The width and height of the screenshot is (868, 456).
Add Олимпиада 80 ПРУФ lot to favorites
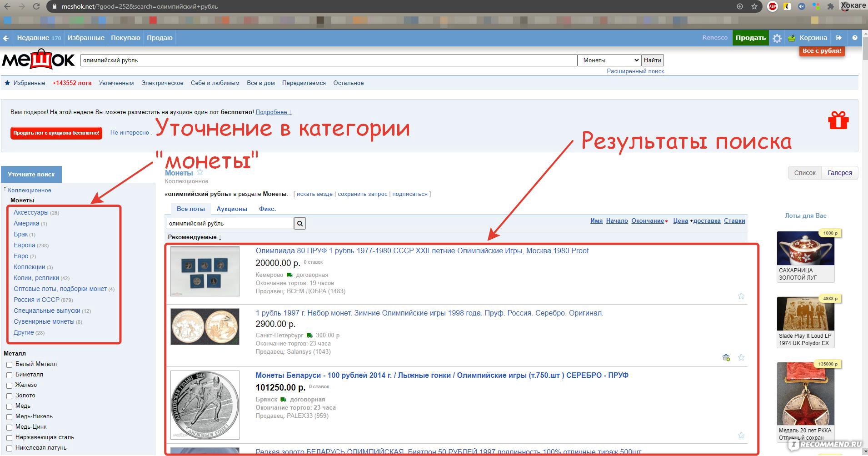[741, 296]
